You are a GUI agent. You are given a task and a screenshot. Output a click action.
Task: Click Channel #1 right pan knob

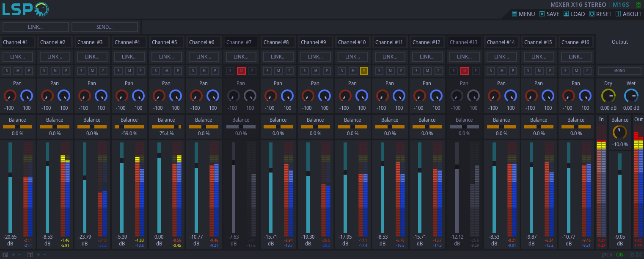coord(26,96)
